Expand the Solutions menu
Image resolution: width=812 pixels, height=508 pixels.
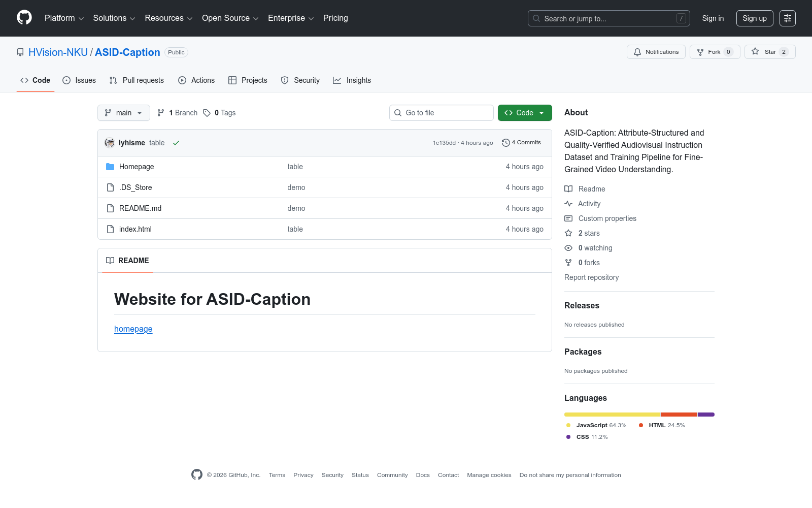tap(114, 18)
